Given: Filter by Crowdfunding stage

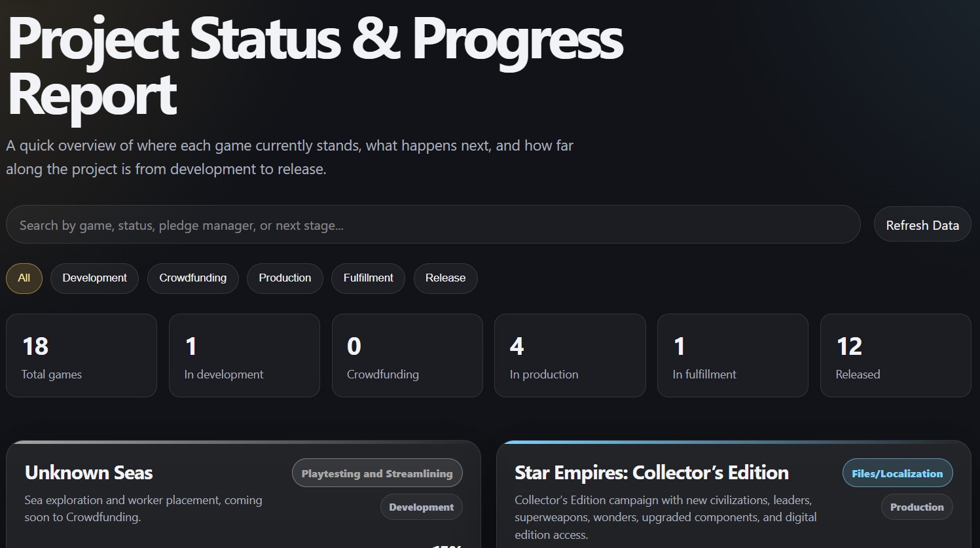Looking at the screenshot, I should [x=192, y=278].
